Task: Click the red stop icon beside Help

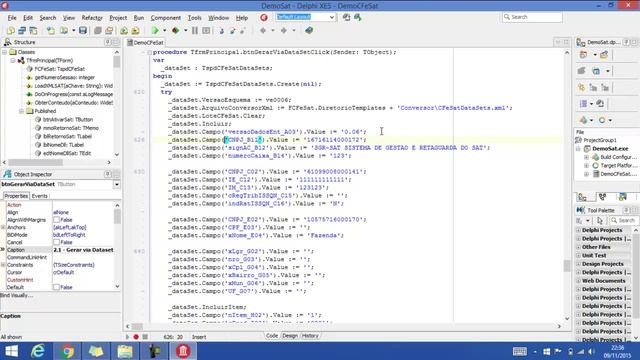Action: point(264,18)
